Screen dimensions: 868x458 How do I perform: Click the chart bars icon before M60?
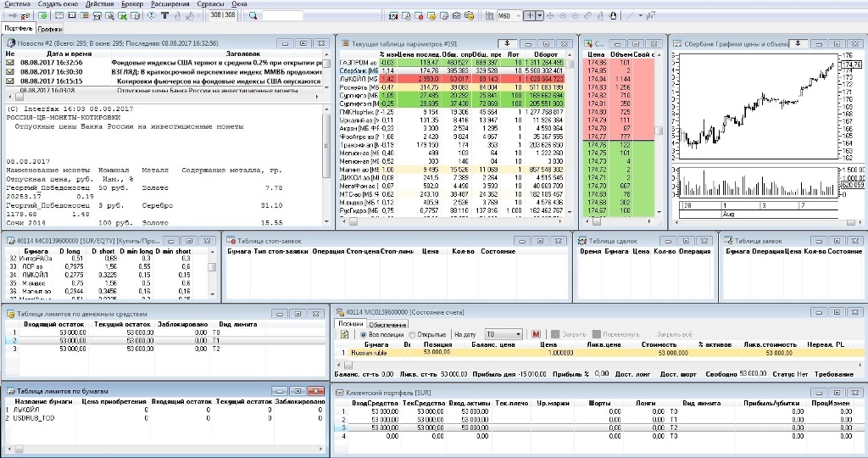[489, 15]
